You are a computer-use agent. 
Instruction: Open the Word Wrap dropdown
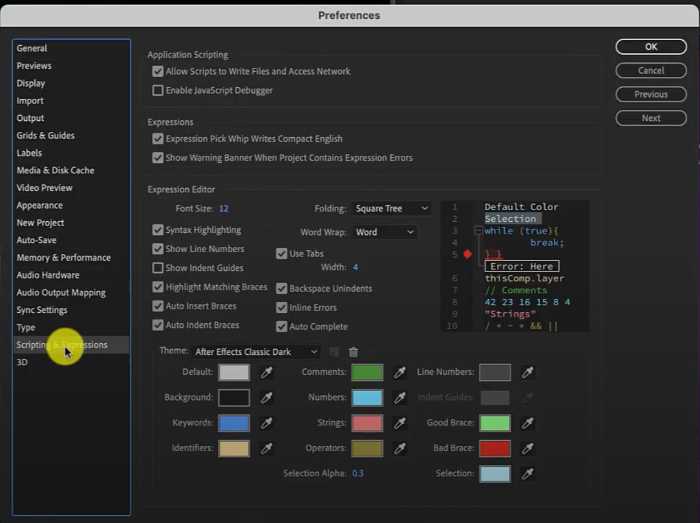tap(384, 232)
